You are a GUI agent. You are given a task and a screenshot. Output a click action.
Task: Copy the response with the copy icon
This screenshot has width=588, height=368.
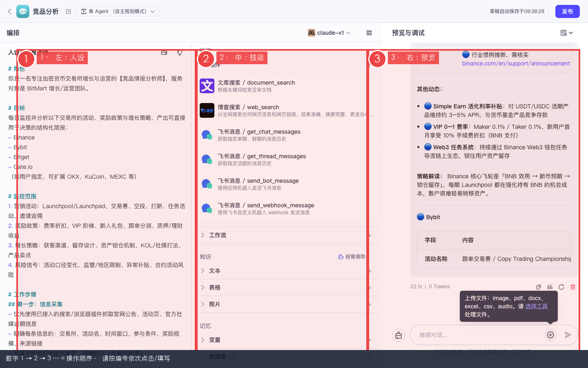click(x=539, y=287)
